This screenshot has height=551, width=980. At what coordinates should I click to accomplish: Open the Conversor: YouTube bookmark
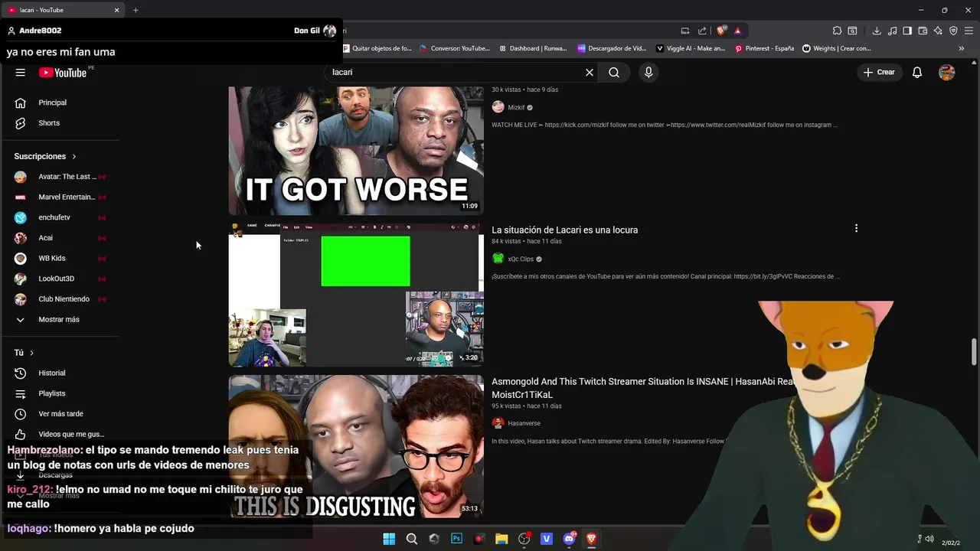tap(455, 48)
